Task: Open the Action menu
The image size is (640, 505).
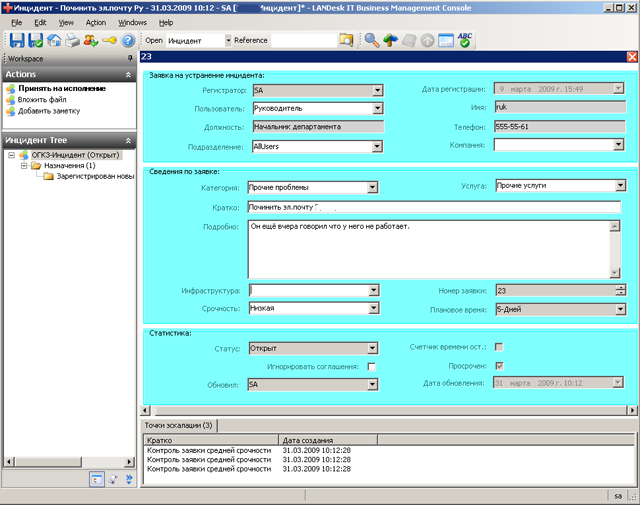Action: tap(96, 22)
